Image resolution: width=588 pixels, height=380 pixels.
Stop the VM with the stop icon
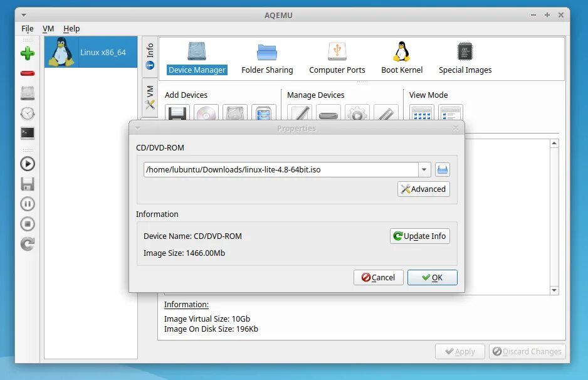coord(28,224)
